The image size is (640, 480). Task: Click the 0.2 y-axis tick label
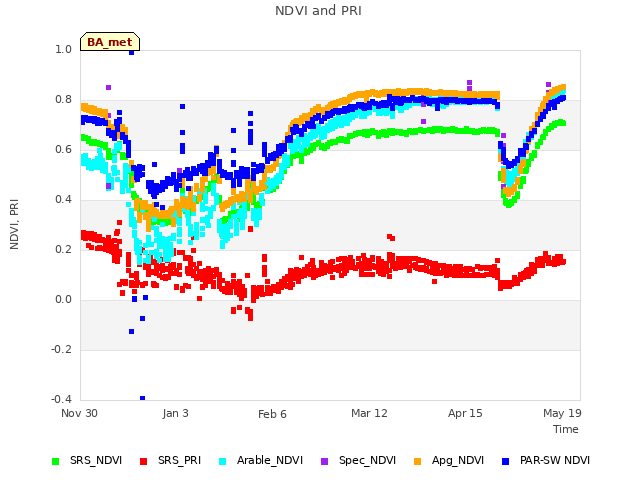tap(63, 249)
